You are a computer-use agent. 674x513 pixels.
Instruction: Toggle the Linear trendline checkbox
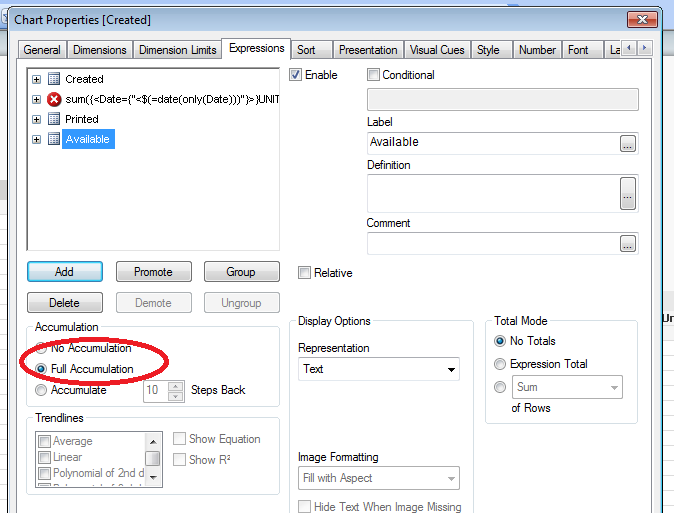[x=44, y=457]
